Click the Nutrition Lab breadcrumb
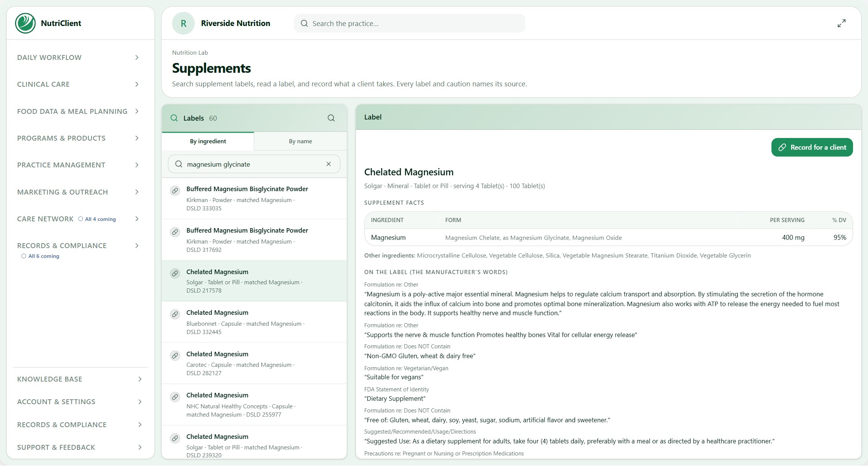Screen dimensions: 868x466 tap(190, 52)
